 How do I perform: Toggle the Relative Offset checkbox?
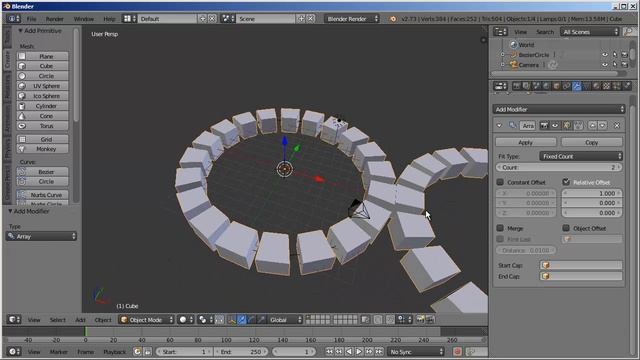pyautogui.click(x=566, y=182)
